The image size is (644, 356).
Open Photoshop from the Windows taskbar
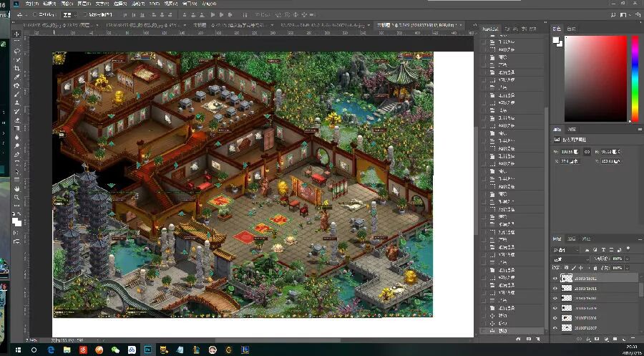(147, 350)
